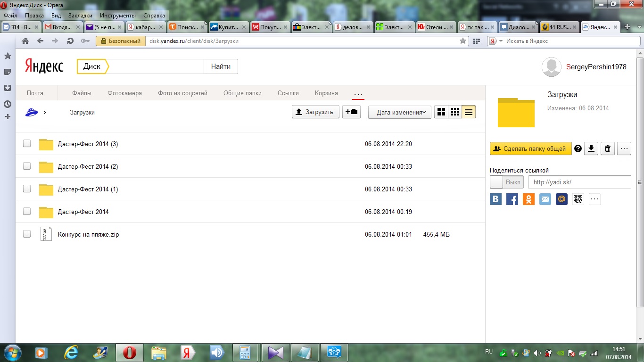The height and width of the screenshot is (362, 644).
Task: Open the Файл menu
Action: tap(10, 15)
